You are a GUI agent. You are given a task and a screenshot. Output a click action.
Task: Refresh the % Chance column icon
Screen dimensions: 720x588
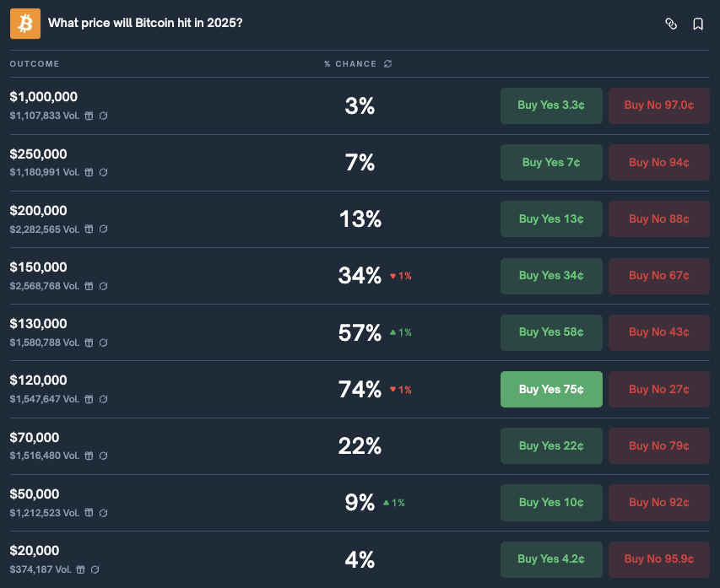(388, 64)
